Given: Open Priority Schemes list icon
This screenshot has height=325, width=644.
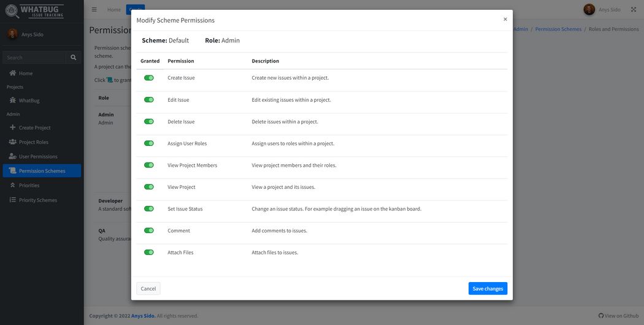Looking at the screenshot, I should pyautogui.click(x=12, y=200).
